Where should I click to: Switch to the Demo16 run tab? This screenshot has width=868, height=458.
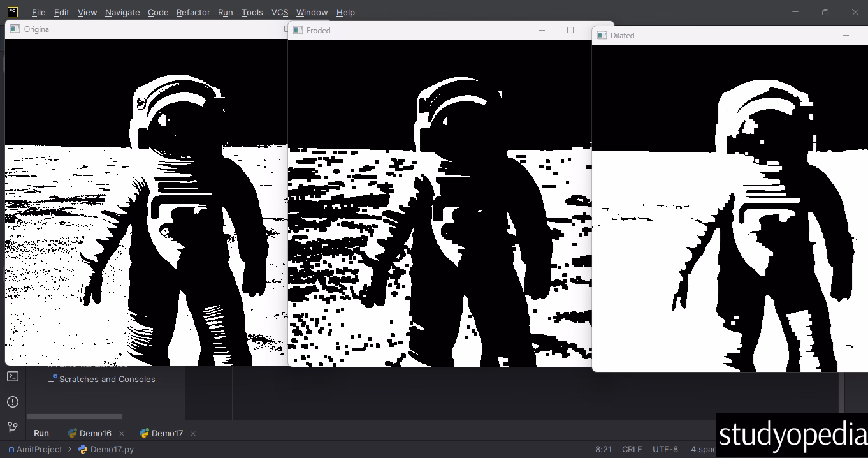point(95,433)
